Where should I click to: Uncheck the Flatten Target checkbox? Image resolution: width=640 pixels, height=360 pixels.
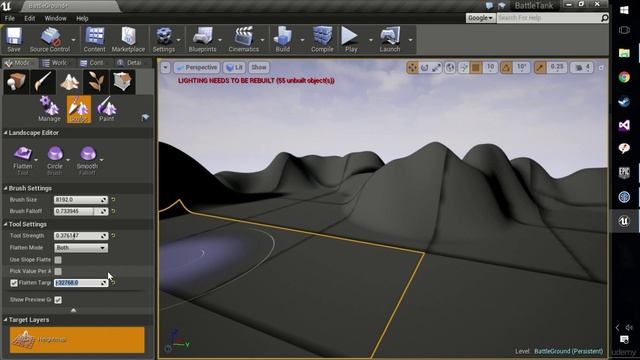(14, 282)
